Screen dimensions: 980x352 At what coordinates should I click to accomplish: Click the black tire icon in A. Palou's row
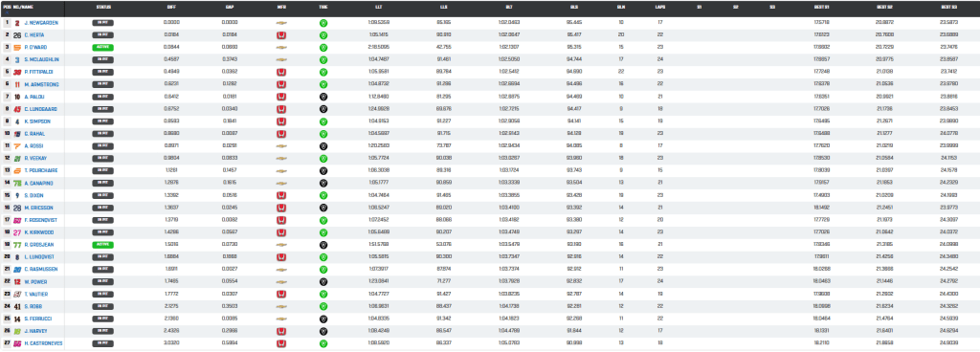(x=323, y=97)
